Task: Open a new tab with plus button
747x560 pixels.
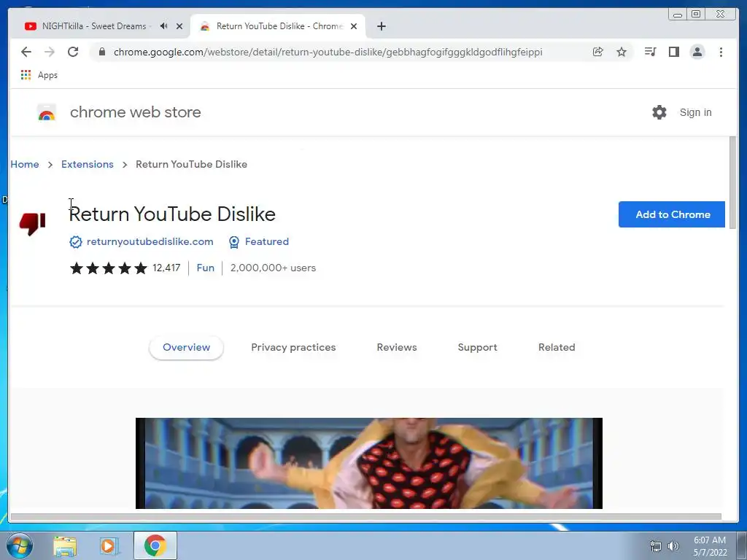Action: pyautogui.click(x=381, y=26)
